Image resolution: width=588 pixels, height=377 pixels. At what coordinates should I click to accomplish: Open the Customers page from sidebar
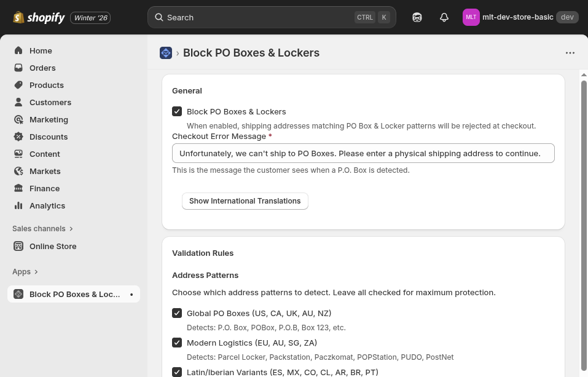[x=50, y=102]
